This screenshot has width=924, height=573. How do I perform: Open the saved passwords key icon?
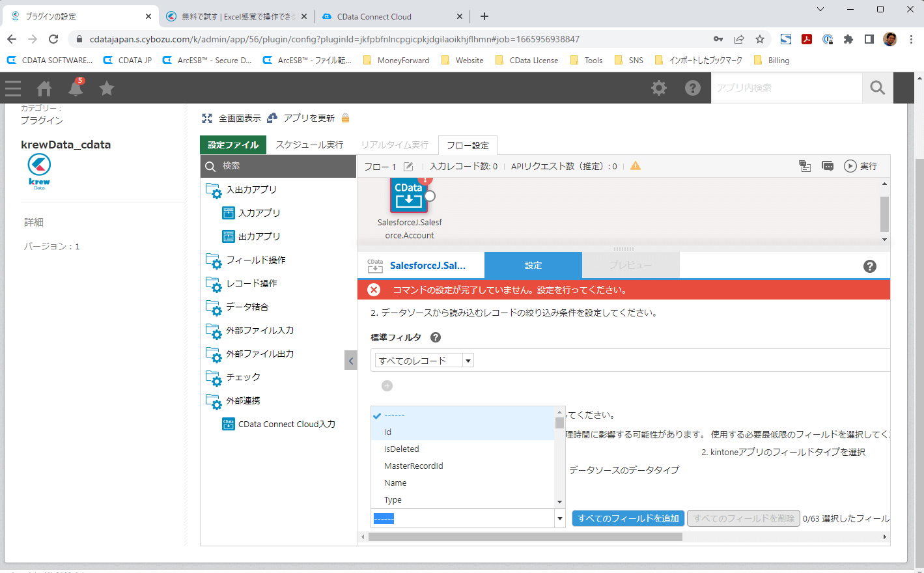(x=718, y=39)
